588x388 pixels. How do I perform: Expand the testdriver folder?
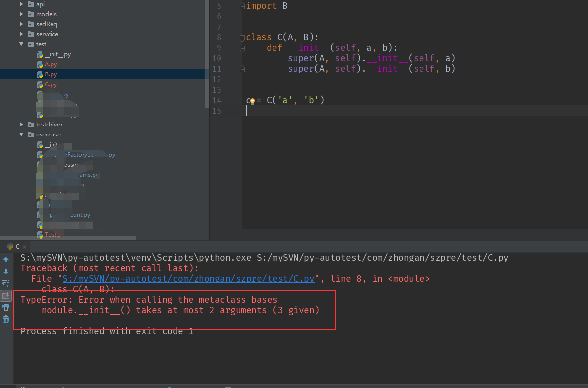(21, 125)
